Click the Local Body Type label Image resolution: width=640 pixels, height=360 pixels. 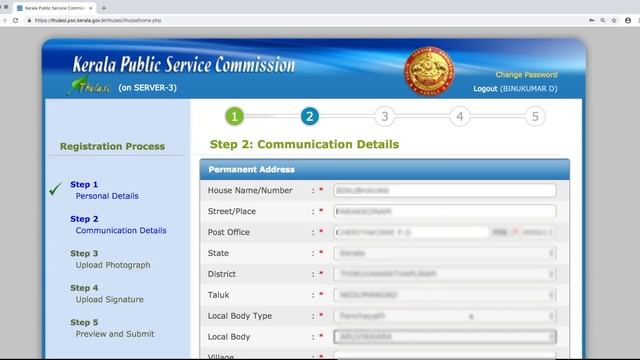(x=240, y=316)
